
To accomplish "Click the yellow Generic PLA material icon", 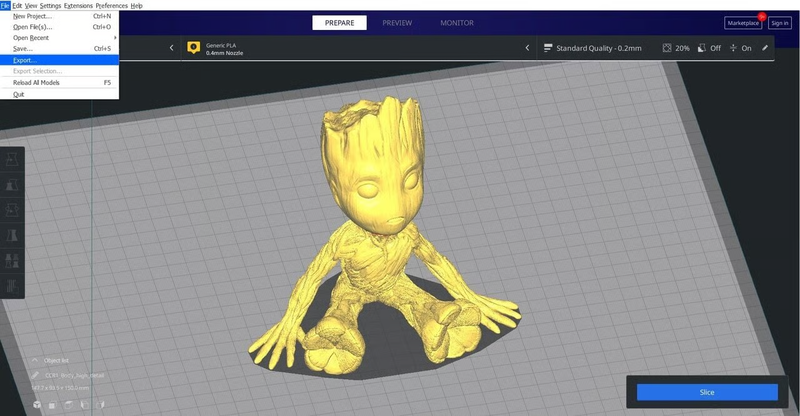I will pyautogui.click(x=193, y=47).
